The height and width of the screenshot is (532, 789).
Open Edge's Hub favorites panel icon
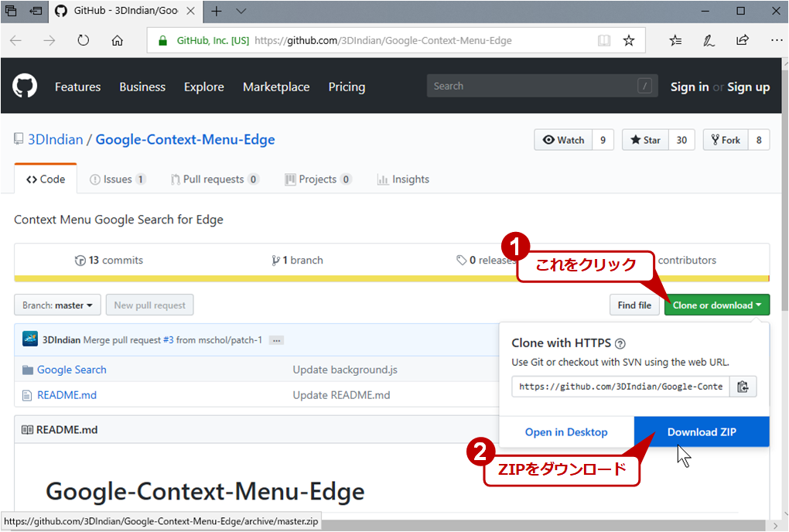coord(675,39)
